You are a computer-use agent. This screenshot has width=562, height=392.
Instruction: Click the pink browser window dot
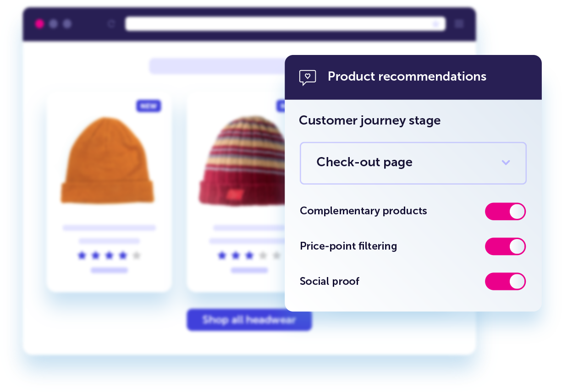(39, 23)
